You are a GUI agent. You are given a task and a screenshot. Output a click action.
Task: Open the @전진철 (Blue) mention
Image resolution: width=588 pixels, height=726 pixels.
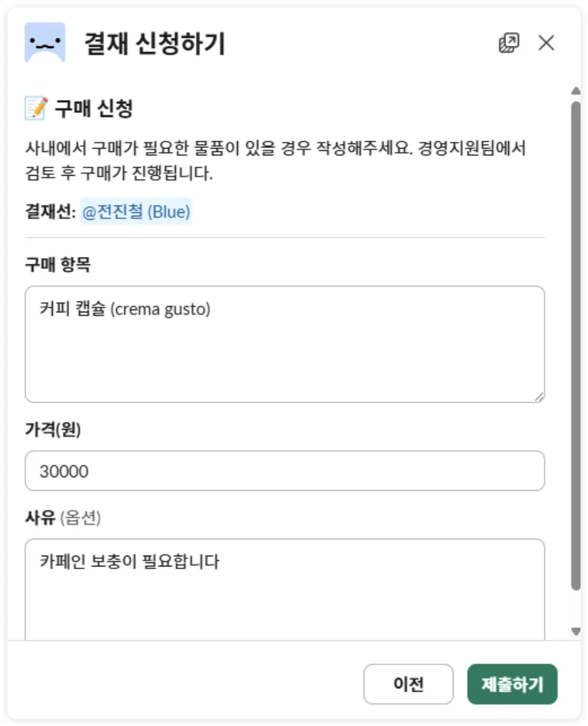tap(136, 212)
